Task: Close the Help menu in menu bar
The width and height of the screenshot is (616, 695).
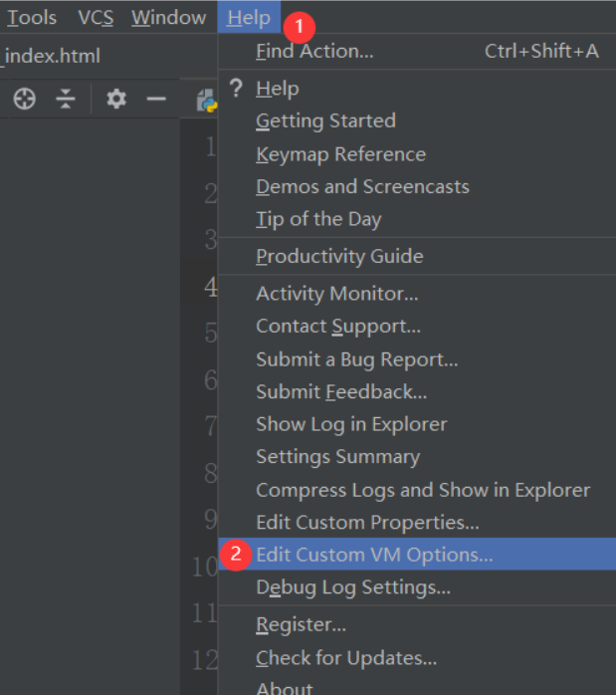Action: [x=248, y=18]
